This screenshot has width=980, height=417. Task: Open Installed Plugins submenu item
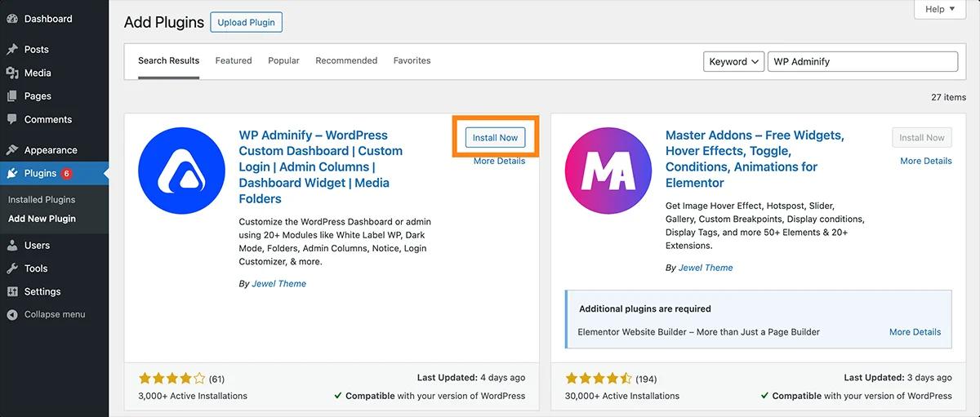42,199
